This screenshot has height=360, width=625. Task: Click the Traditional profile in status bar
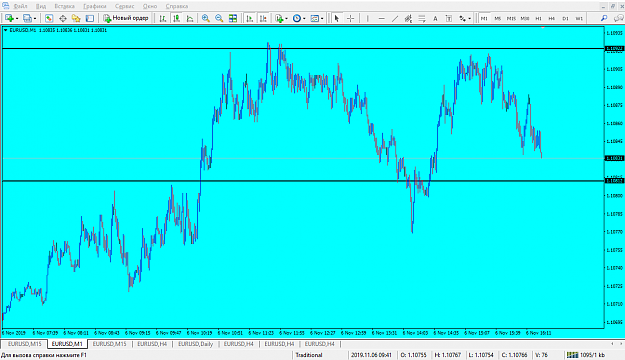click(309, 355)
